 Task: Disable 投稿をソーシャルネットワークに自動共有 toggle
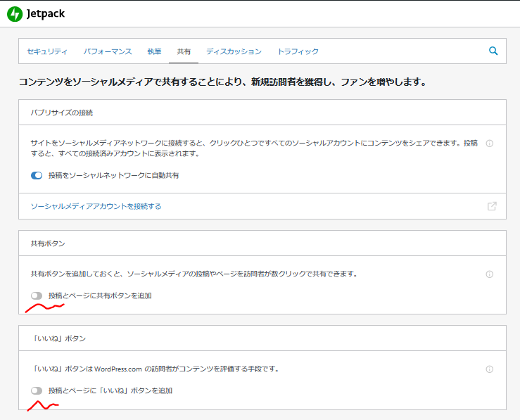tap(37, 175)
